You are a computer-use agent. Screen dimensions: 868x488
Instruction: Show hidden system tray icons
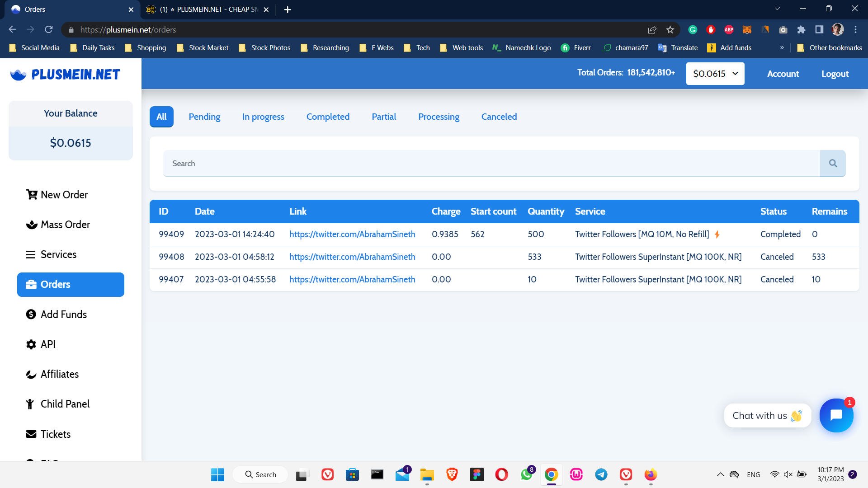tap(720, 474)
